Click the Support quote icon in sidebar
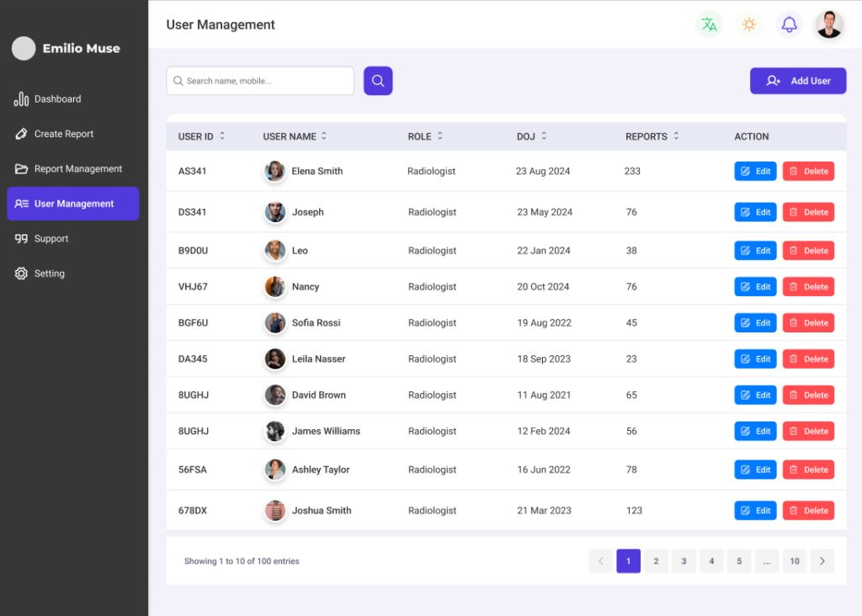The image size is (862, 616). point(21,239)
